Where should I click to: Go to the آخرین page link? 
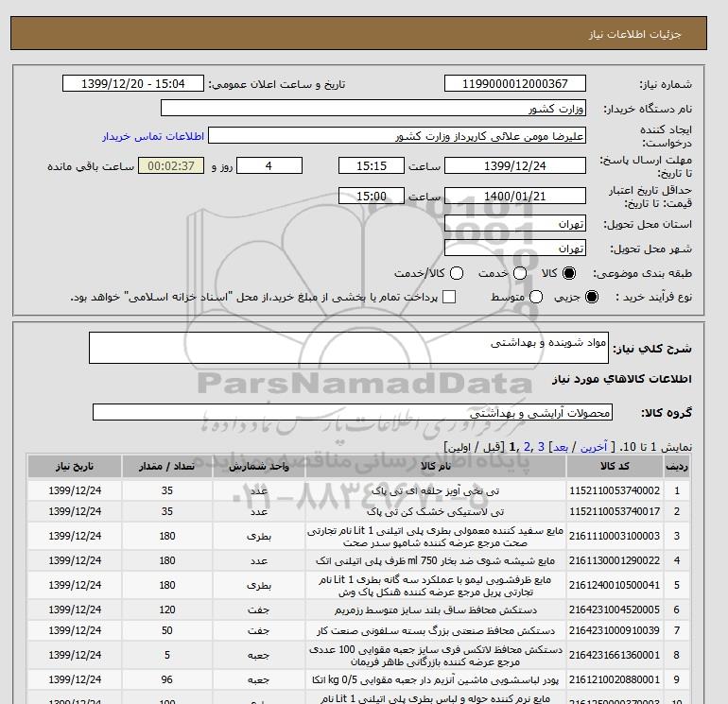click(x=594, y=447)
